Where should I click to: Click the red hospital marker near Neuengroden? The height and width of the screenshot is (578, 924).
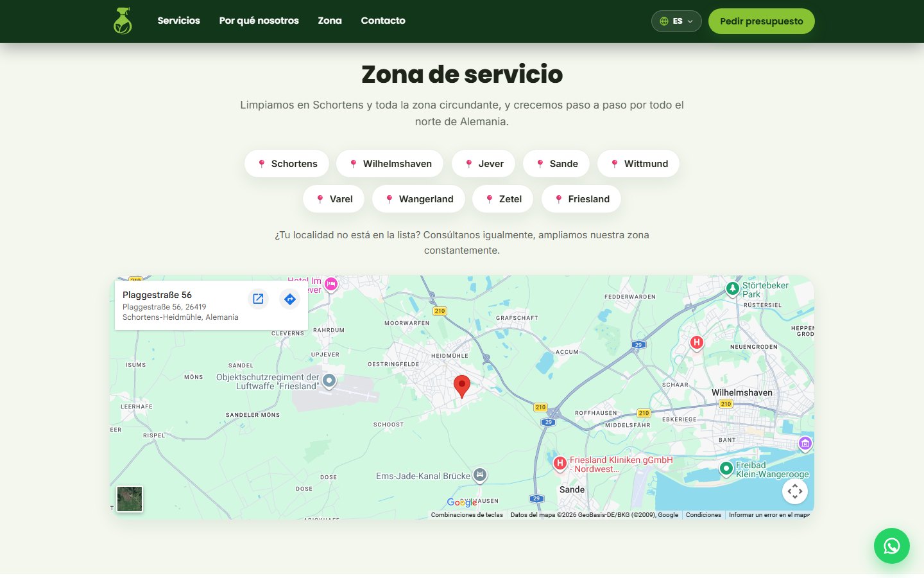pyautogui.click(x=697, y=343)
